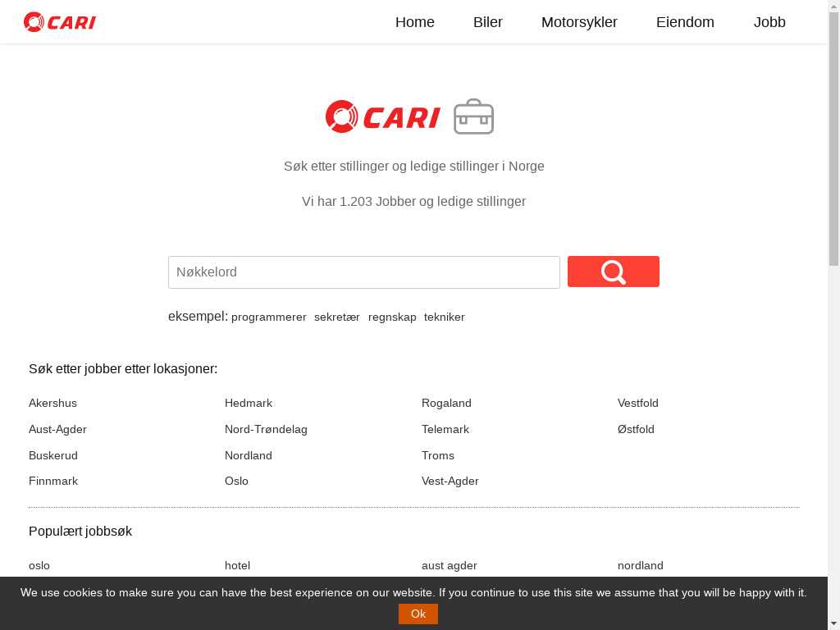The width and height of the screenshot is (840, 630).
Task: Click the briefcase icon beside the CARI logo
Action: coord(473,116)
